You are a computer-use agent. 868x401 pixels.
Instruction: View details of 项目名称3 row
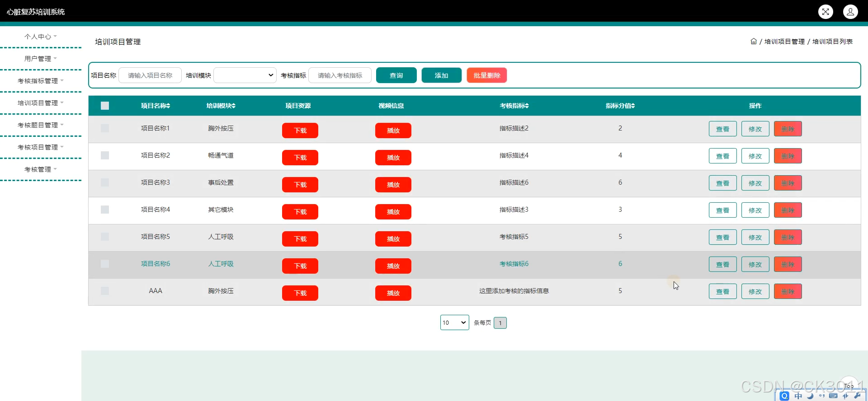pyautogui.click(x=723, y=183)
